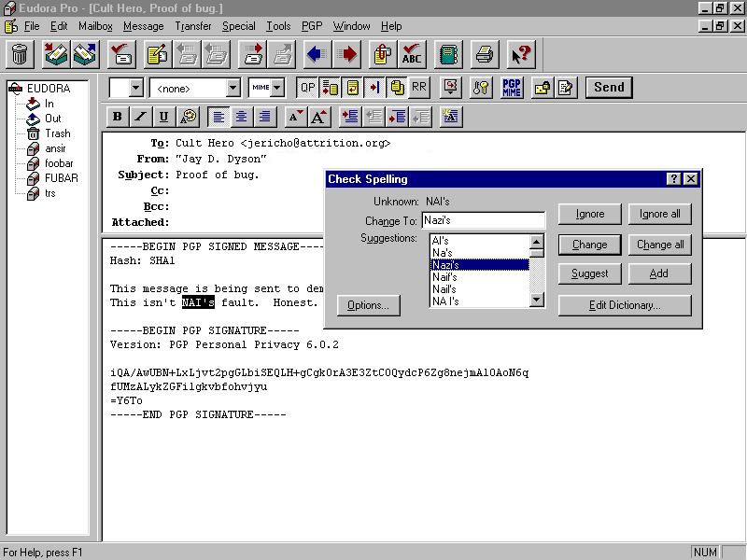This screenshot has height=560, width=747.
Task: Click the Check Spelling ABC toolbar icon
Action: [411, 55]
